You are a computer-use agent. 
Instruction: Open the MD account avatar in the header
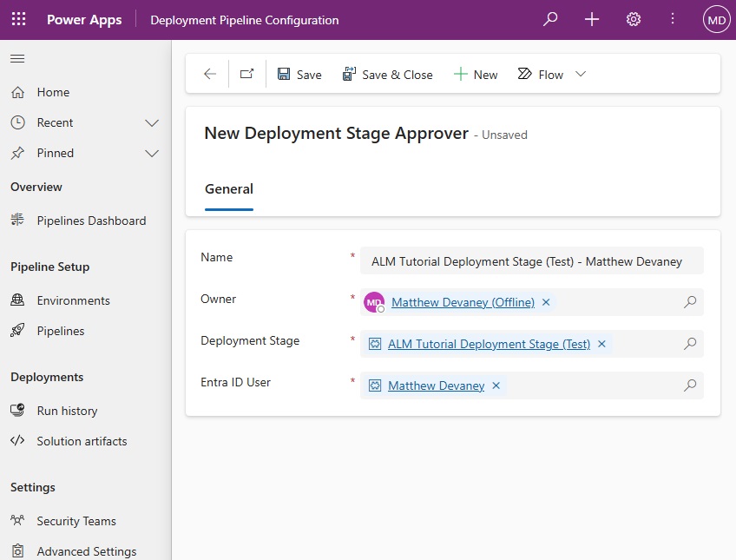716,20
